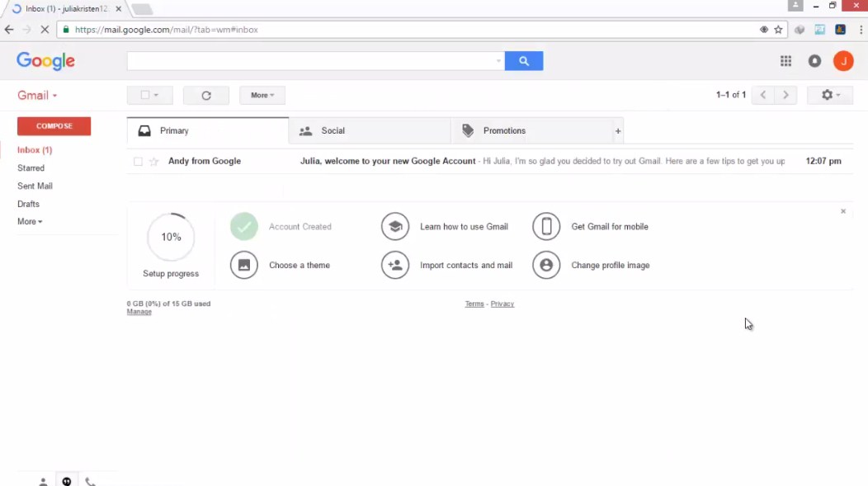Click the address bar URL

166,30
